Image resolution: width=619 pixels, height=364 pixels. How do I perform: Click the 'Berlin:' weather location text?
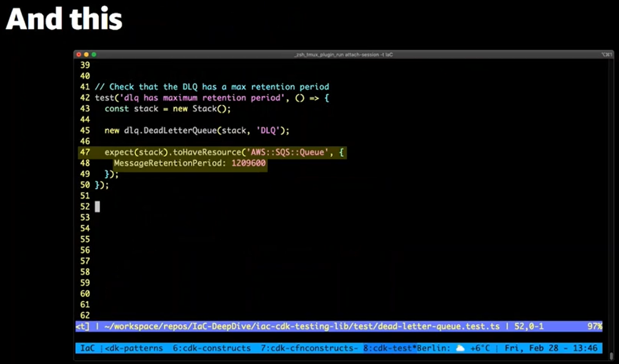click(x=433, y=348)
